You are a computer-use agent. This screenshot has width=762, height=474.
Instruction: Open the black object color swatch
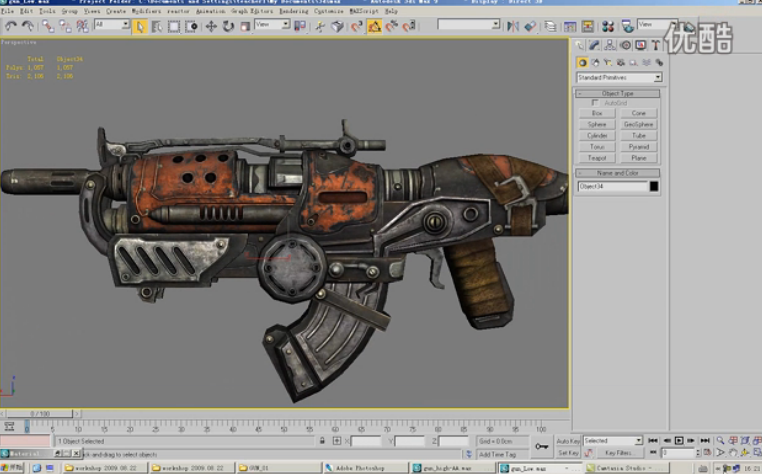pyautogui.click(x=654, y=186)
